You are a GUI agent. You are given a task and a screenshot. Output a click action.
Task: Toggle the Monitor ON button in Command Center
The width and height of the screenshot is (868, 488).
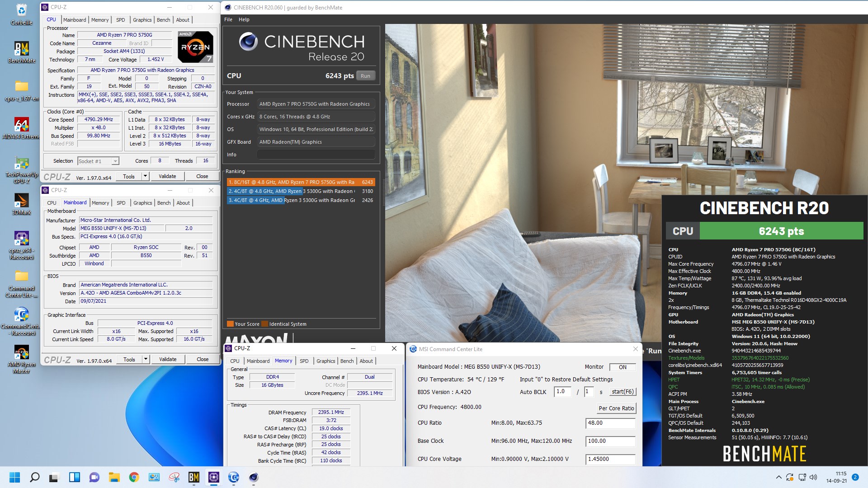623,367
